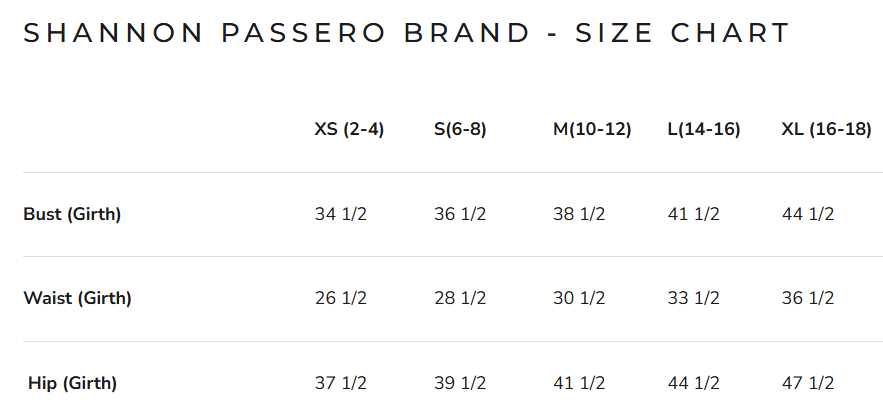Image resolution: width=883 pixels, height=420 pixels.
Task: Select the S bust measurement 36 1/2
Action: [x=460, y=214]
